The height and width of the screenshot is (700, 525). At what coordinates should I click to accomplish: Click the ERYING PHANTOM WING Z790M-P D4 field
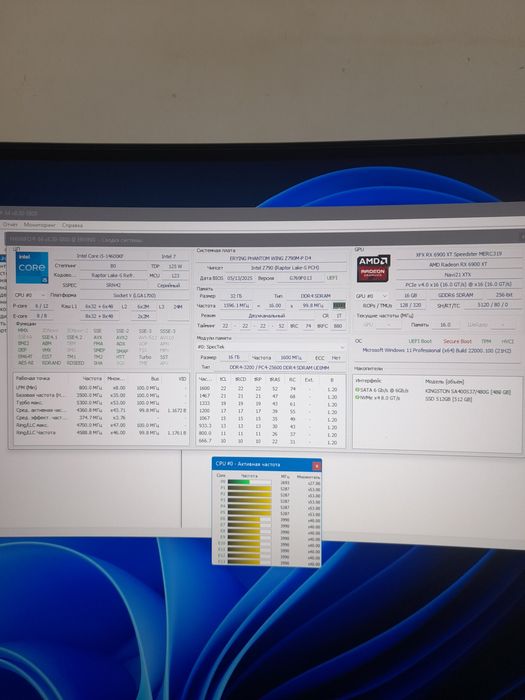click(x=271, y=258)
